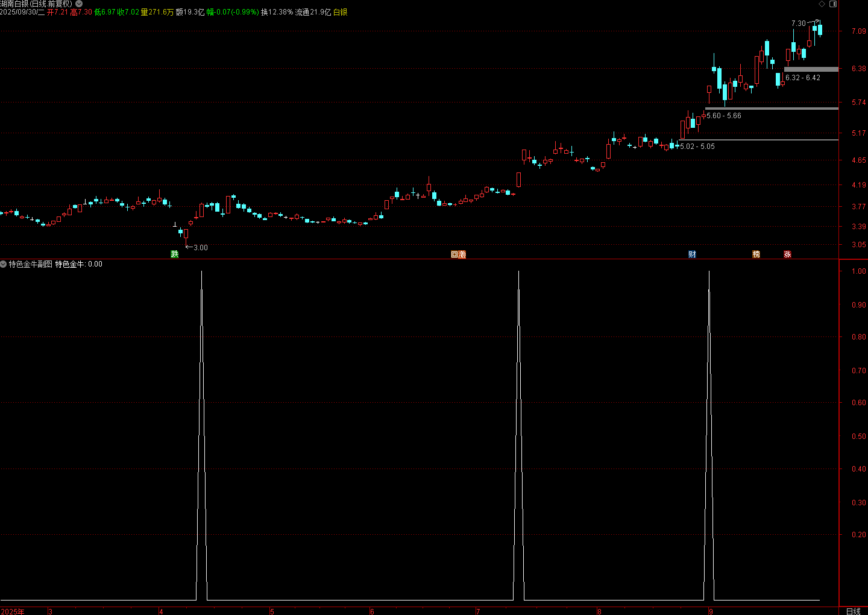Click the 3.00 low price annotation
The image size is (868, 615).
click(x=201, y=248)
